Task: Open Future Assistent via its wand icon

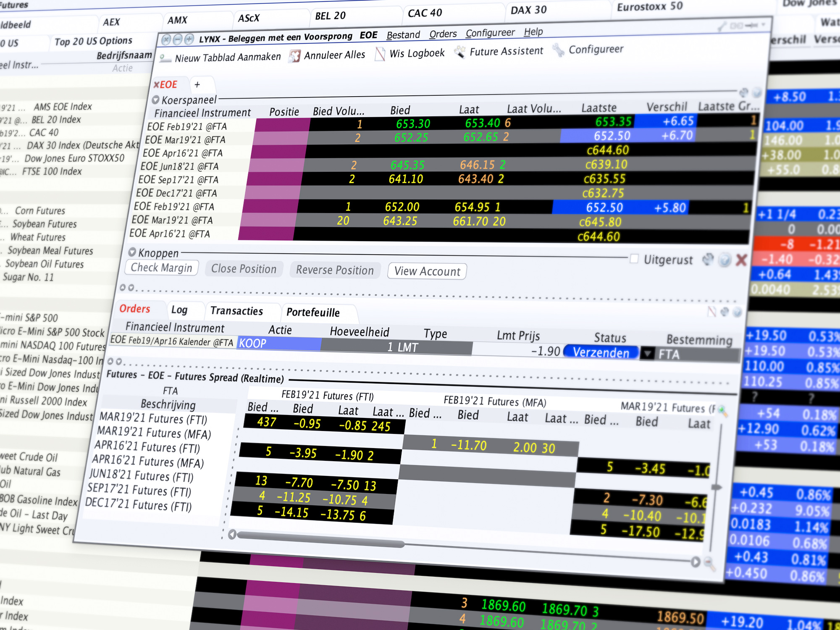Action: [x=460, y=52]
